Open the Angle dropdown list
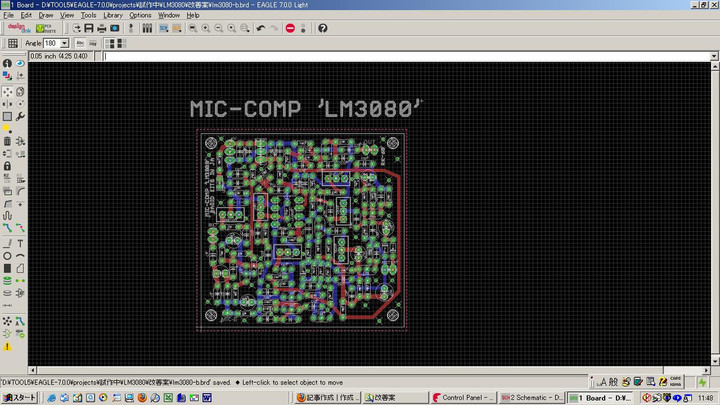720x405 pixels. pos(65,44)
